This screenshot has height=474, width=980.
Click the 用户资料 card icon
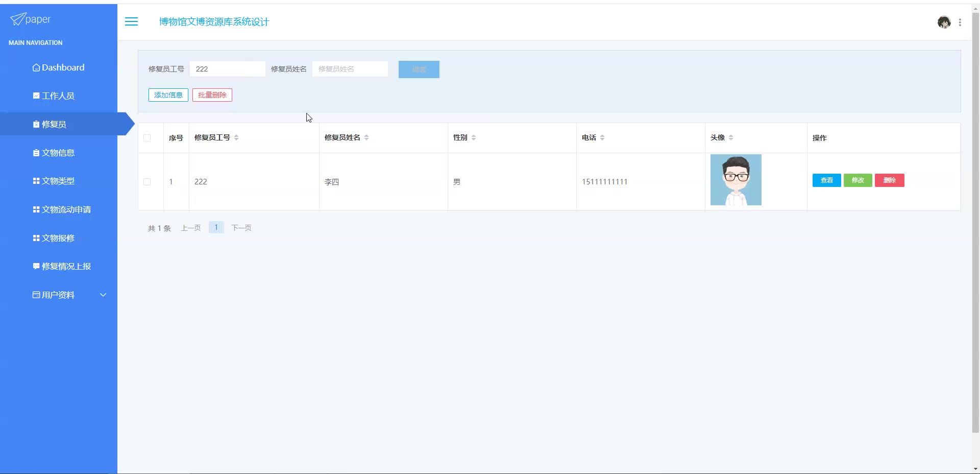point(36,295)
